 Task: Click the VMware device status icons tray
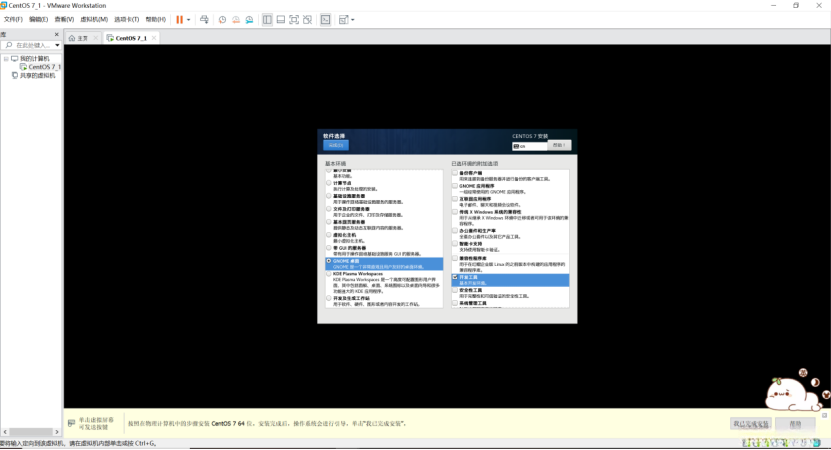[781, 443]
